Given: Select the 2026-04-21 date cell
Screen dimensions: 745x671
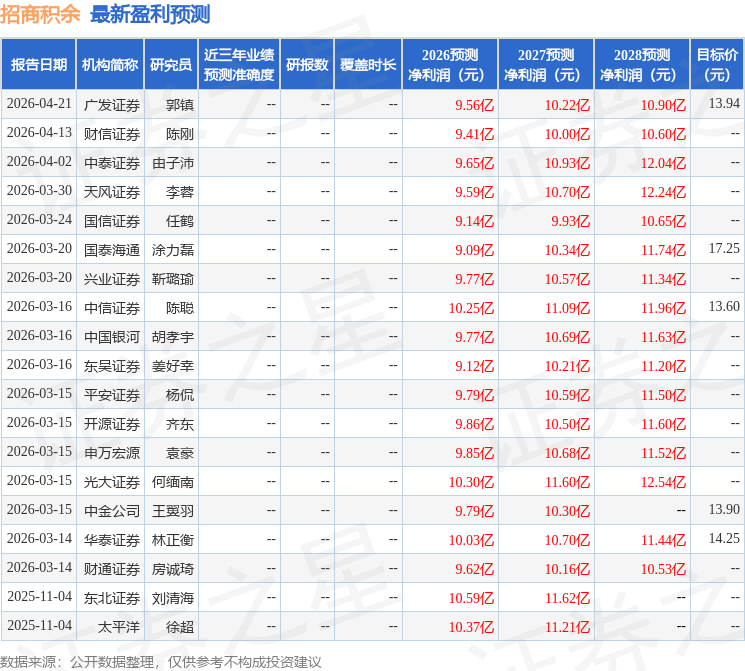Looking at the screenshot, I should 39,104.
